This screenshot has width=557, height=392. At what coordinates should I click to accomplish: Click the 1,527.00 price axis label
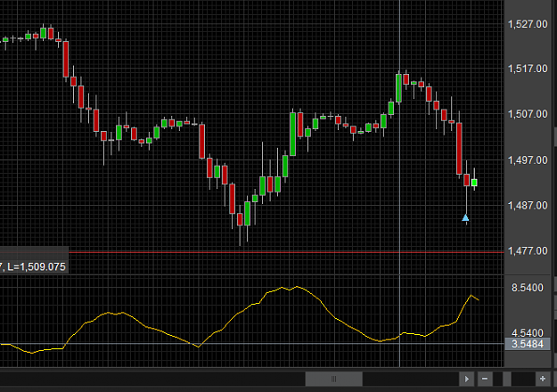(528, 24)
